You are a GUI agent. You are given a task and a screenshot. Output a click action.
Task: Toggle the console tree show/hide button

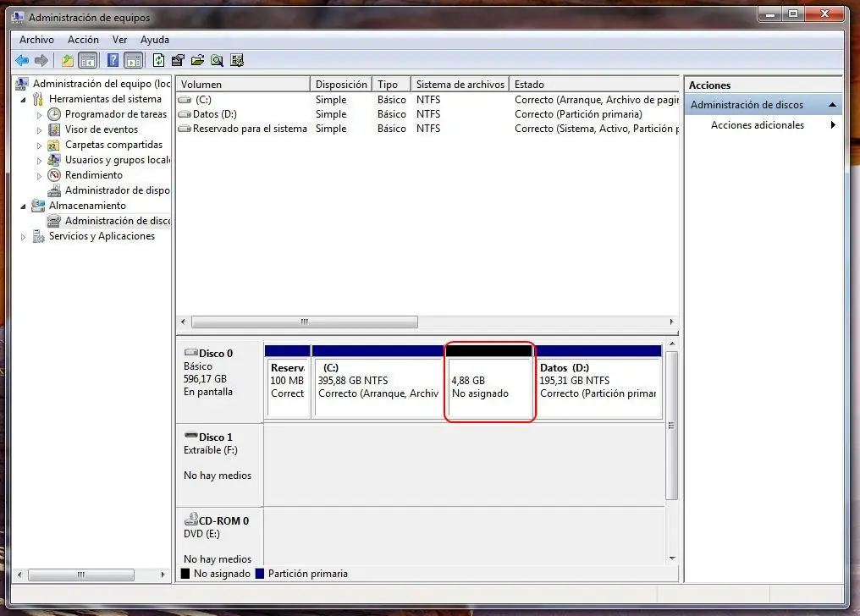coord(88,60)
